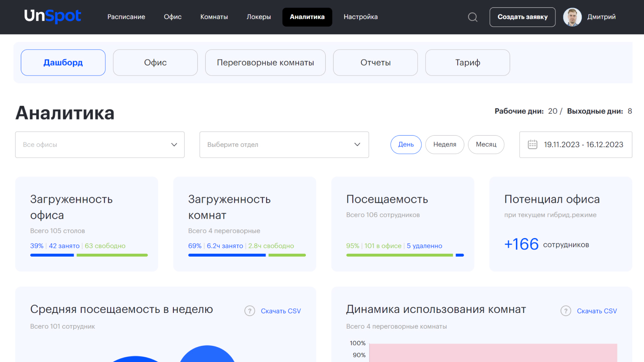Click "5 удаленно" attendance value
Screen dimensions: 644x362
424,246
